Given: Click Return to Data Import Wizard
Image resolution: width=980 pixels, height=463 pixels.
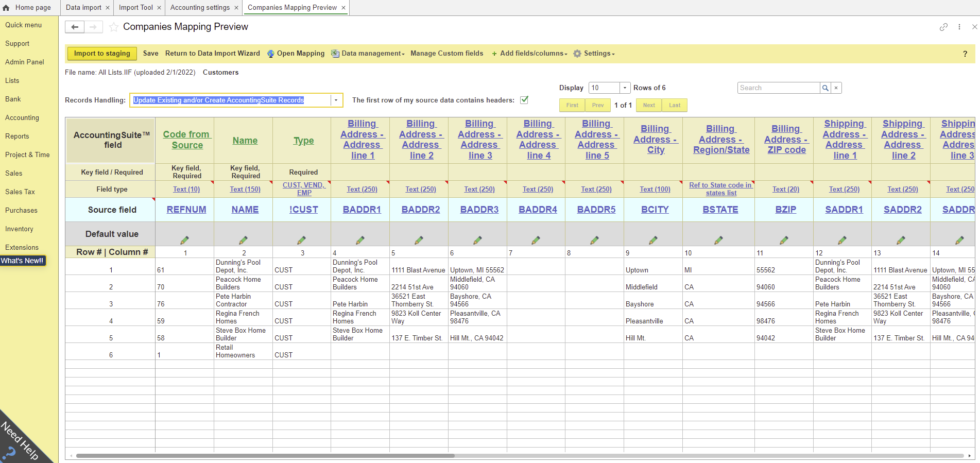Looking at the screenshot, I should click(x=213, y=54).
